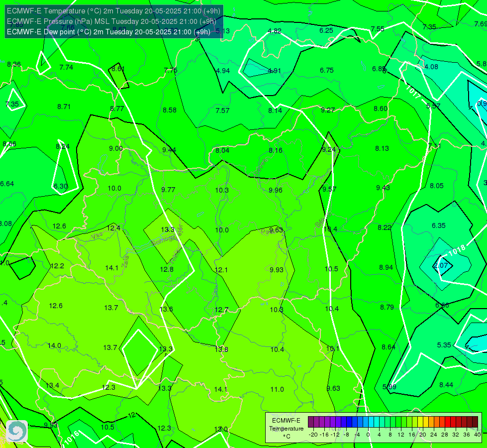Click the 9.96 temperature value
The image size is (487, 448).
point(276,190)
